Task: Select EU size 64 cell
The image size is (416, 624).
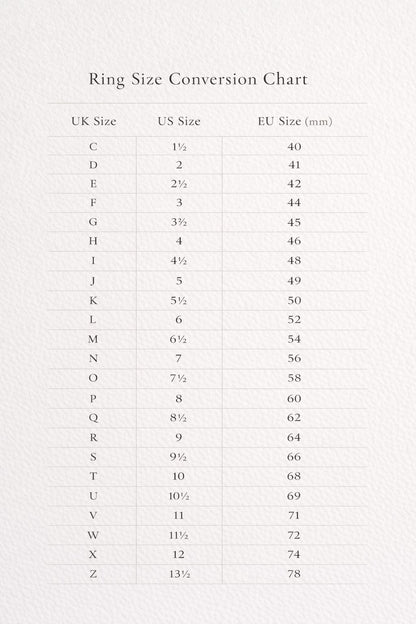Action: (294, 437)
